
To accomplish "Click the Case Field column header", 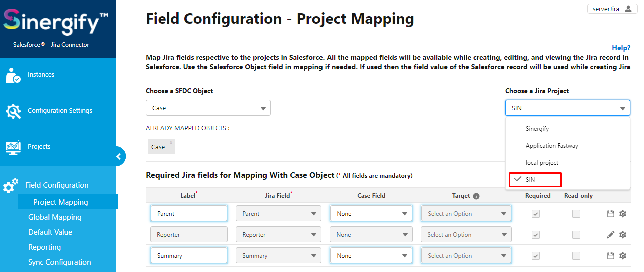I will (371, 196).
